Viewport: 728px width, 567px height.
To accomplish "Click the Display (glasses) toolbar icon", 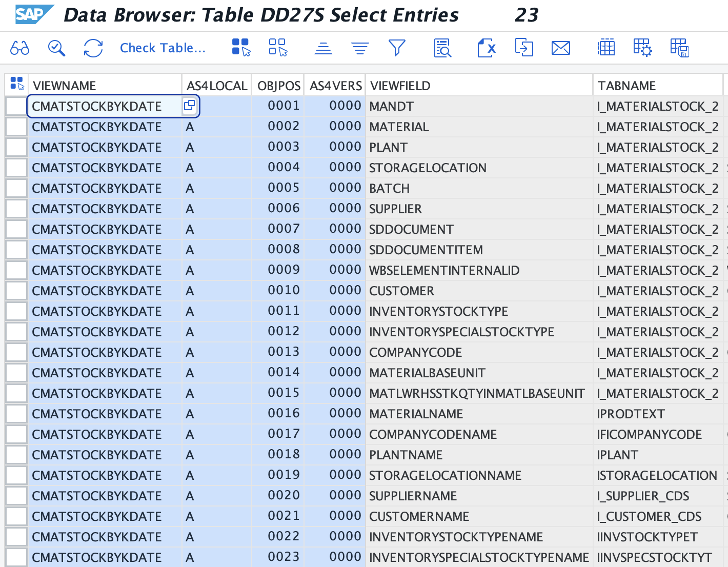I will pyautogui.click(x=20, y=48).
